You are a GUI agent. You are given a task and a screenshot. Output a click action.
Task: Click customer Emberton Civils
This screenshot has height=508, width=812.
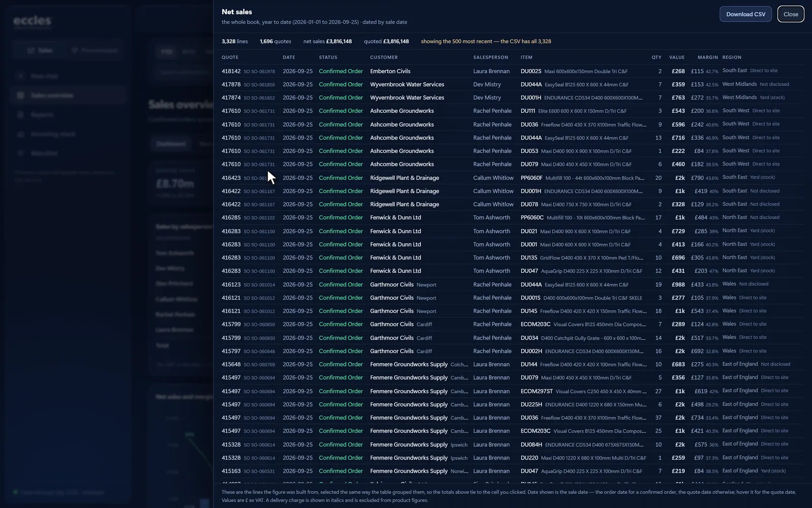pos(390,71)
